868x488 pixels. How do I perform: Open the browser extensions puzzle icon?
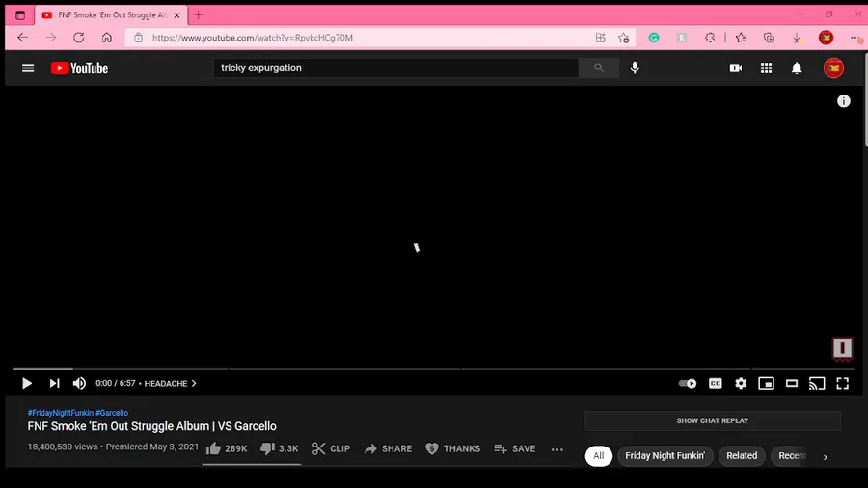[x=710, y=38]
